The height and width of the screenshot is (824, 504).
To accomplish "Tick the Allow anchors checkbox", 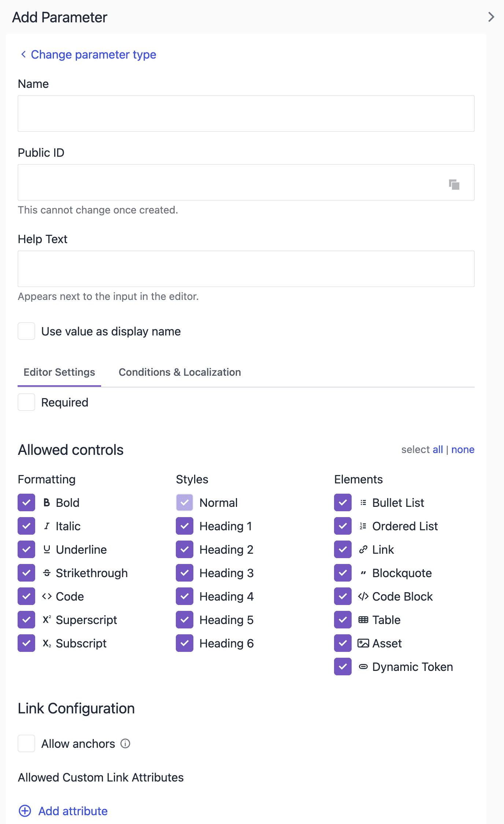I will point(26,743).
